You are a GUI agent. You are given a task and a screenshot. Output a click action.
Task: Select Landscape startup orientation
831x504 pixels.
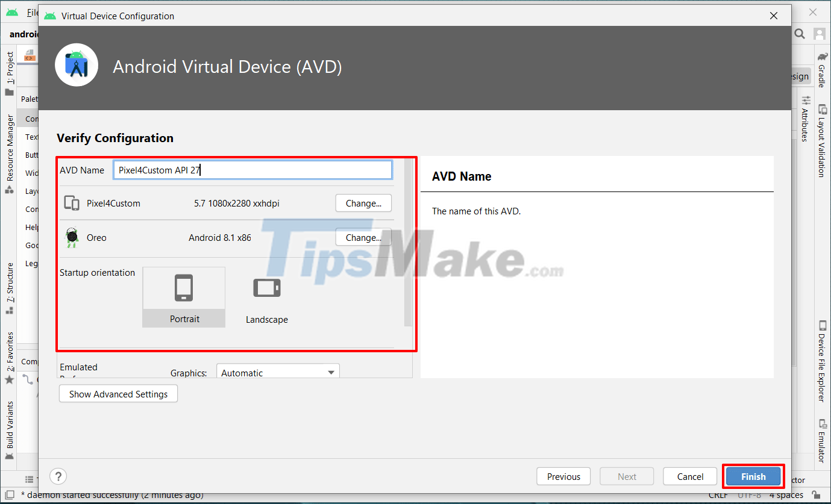coord(266,297)
